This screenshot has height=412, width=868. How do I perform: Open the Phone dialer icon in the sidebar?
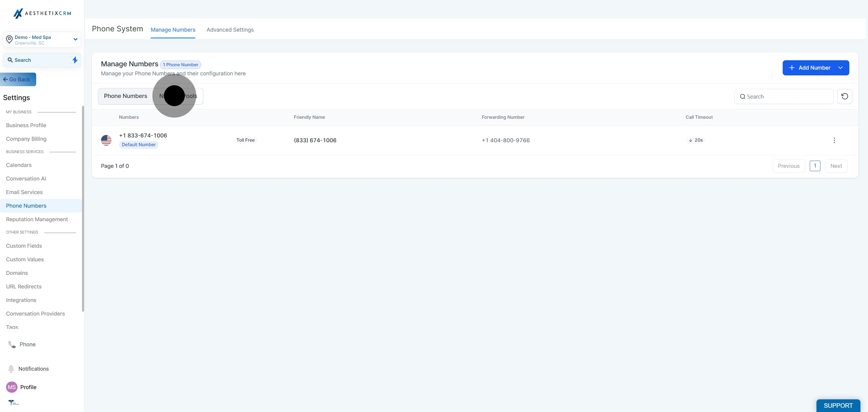[x=12, y=344]
